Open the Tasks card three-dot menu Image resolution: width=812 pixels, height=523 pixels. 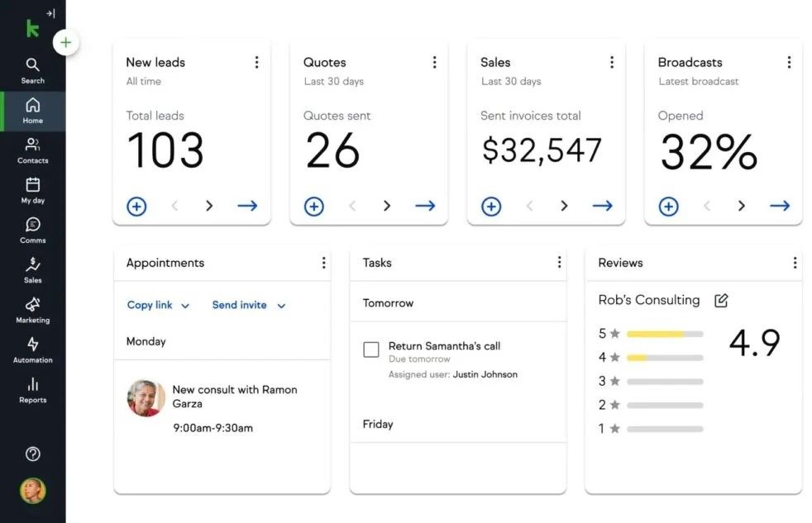(559, 263)
